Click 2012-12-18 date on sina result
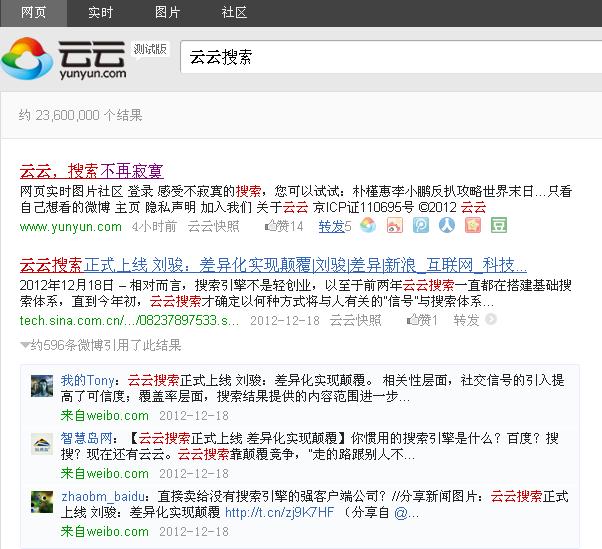Viewport: 602px width, 549px height. pyautogui.click(x=285, y=320)
